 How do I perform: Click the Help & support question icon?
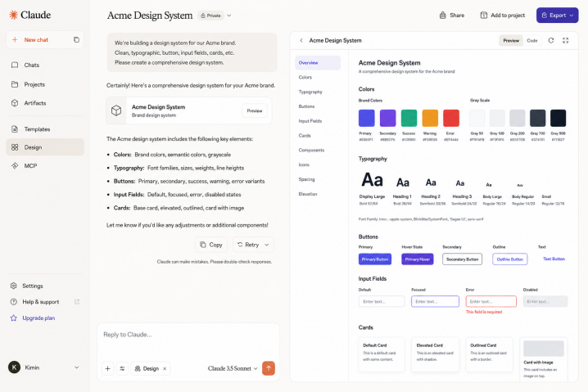13,302
